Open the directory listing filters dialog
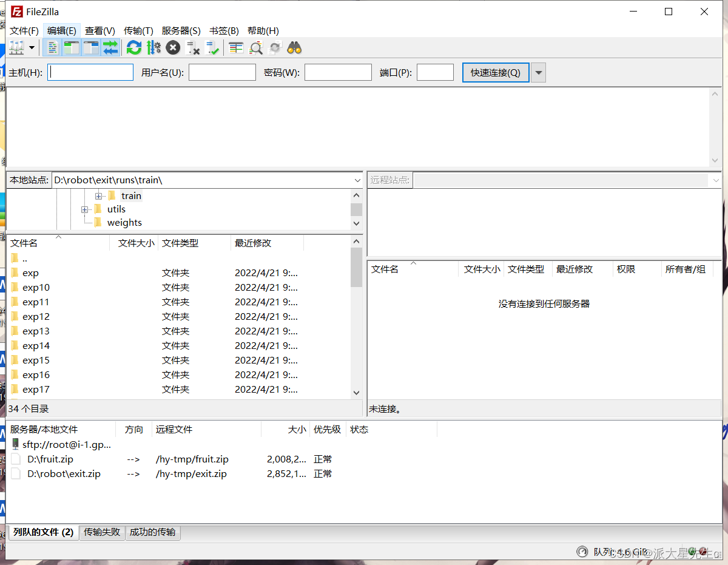Screen dimensions: 728x565 (236, 48)
